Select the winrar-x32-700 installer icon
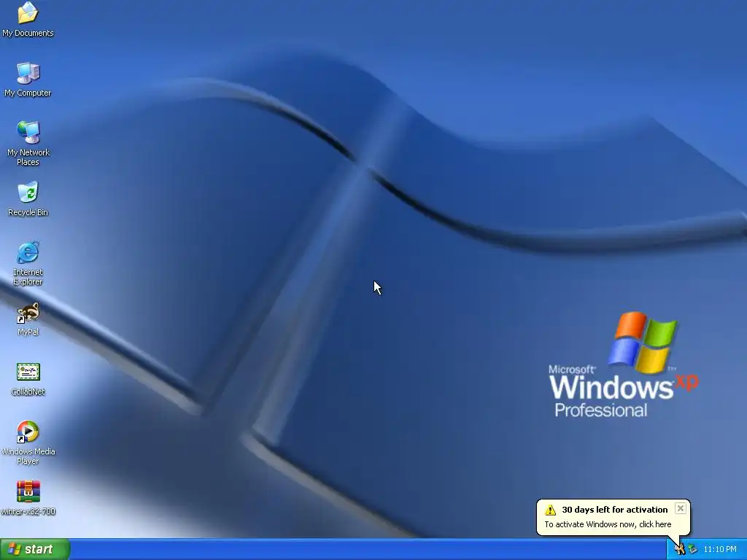The height and width of the screenshot is (560, 747). (28, 498)
